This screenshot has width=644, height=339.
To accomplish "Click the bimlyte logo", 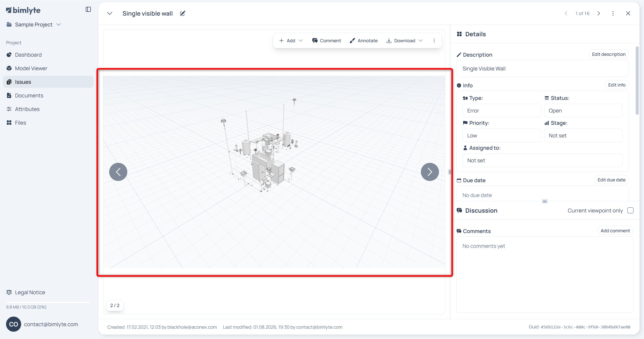I will tap(23, 10).
